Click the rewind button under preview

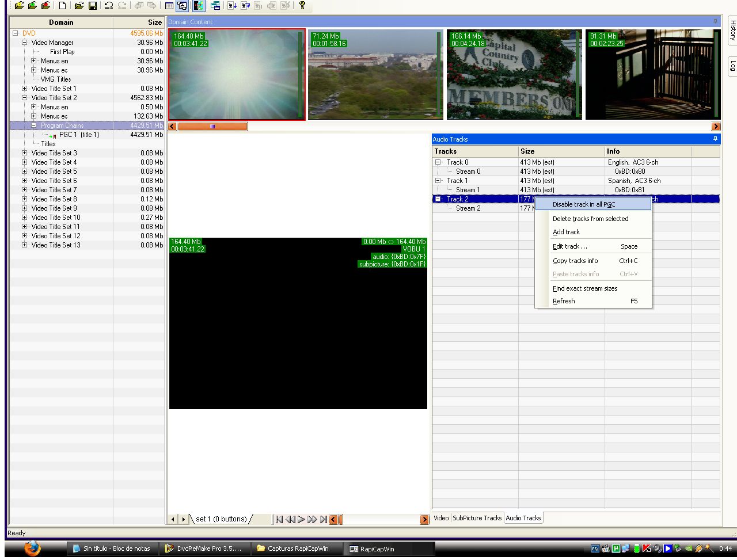click(290, 519)
